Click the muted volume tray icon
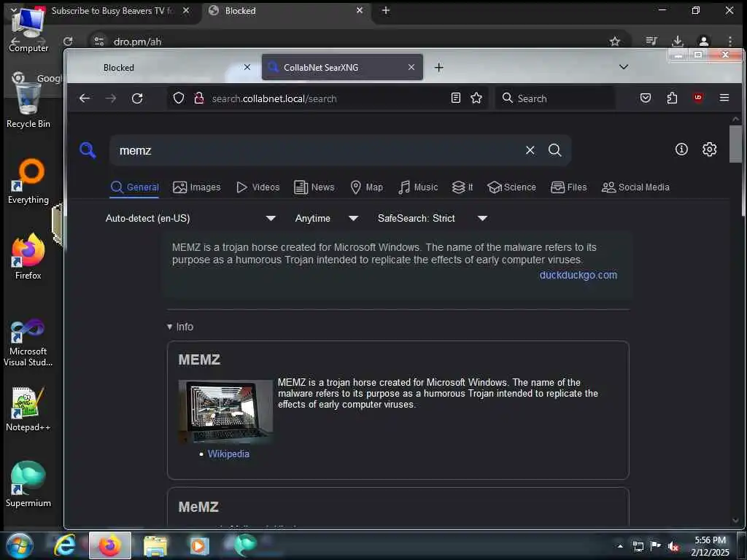This screenshot has height=560, width=747. point(673,546)
